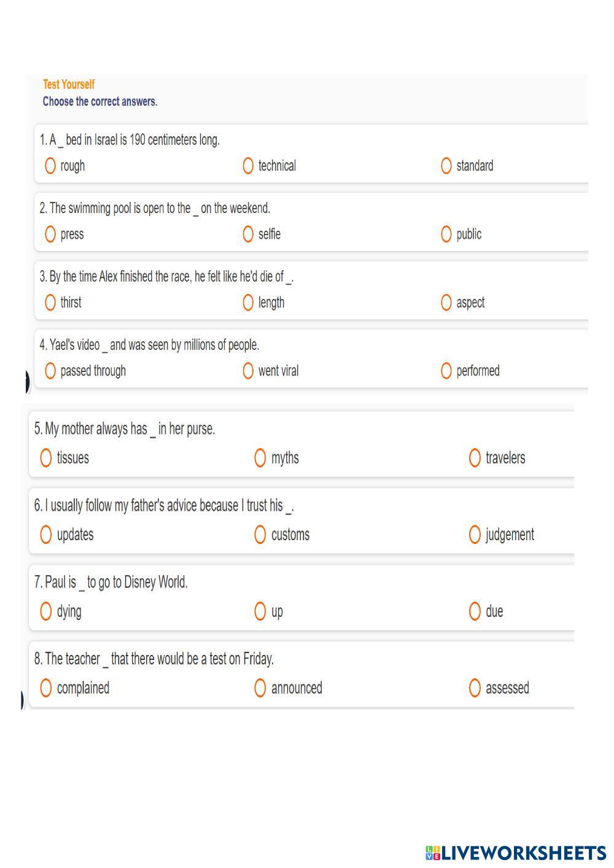Choose 'dying' for the Disney World question
This screenshot has height=868, width=614.
coord(45,611)
